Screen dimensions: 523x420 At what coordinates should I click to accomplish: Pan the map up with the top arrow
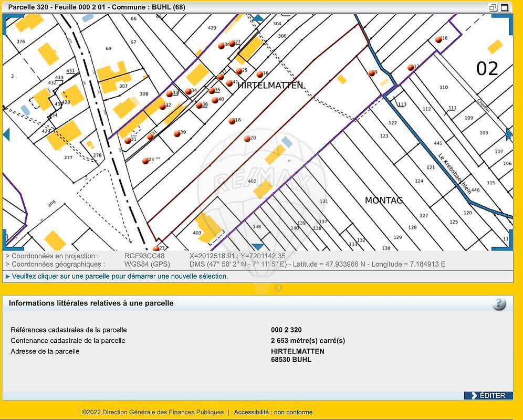click(257, 18)
